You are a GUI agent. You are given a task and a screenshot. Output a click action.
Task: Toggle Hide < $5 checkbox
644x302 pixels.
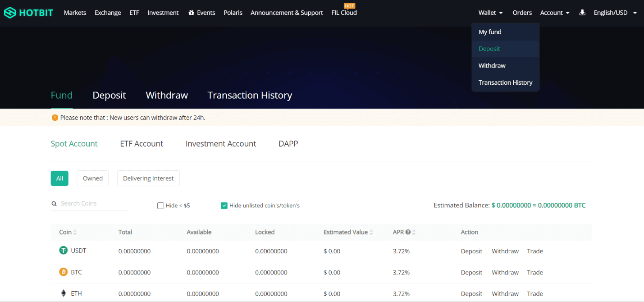160,206
